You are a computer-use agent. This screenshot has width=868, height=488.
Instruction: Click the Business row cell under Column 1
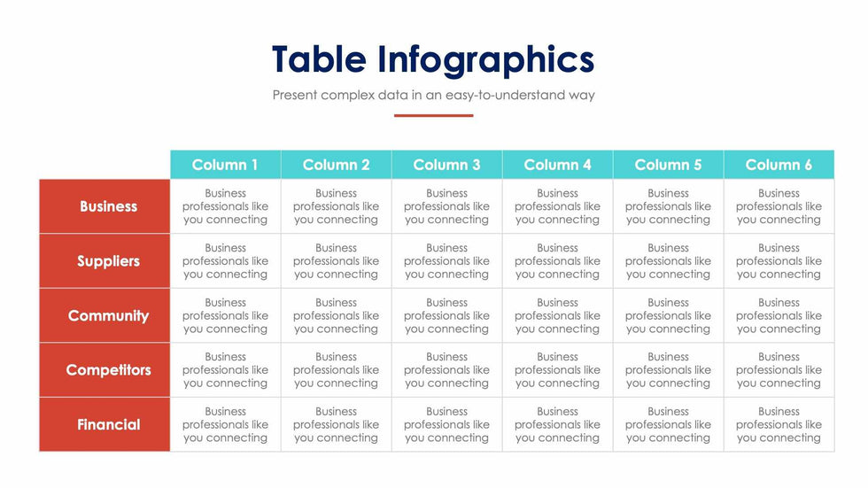(x=225, y=206)
